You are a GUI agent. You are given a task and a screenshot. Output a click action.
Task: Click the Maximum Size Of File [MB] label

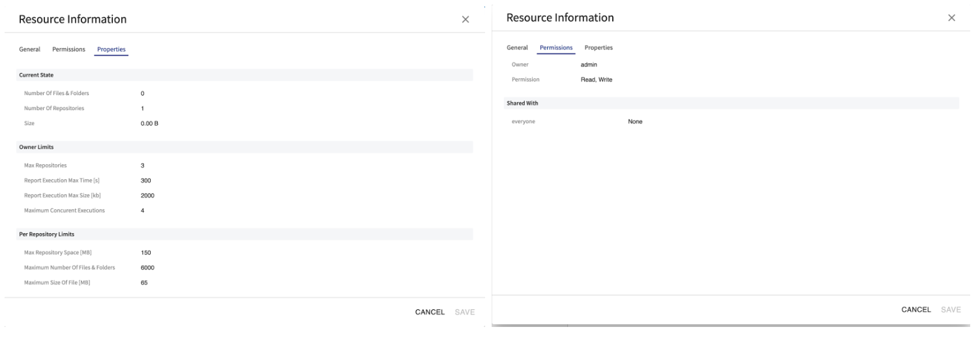[56, 282]
